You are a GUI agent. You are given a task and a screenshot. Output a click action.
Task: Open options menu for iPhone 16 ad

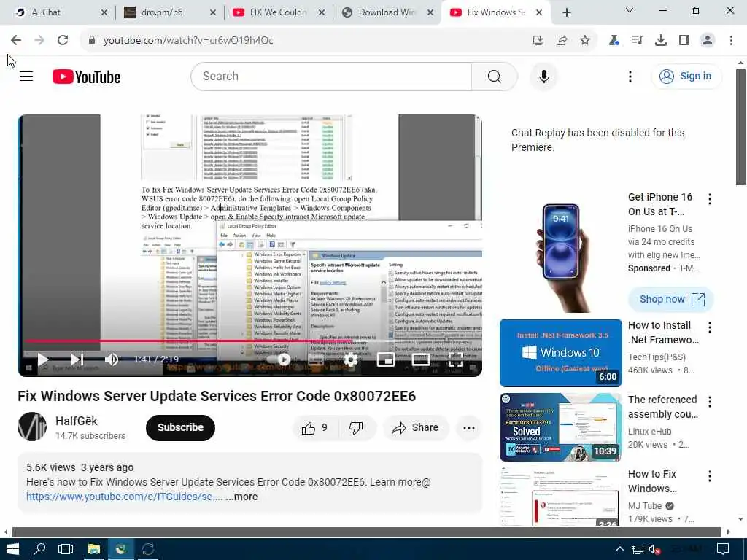pyautogui.click(x=709, y=199)
